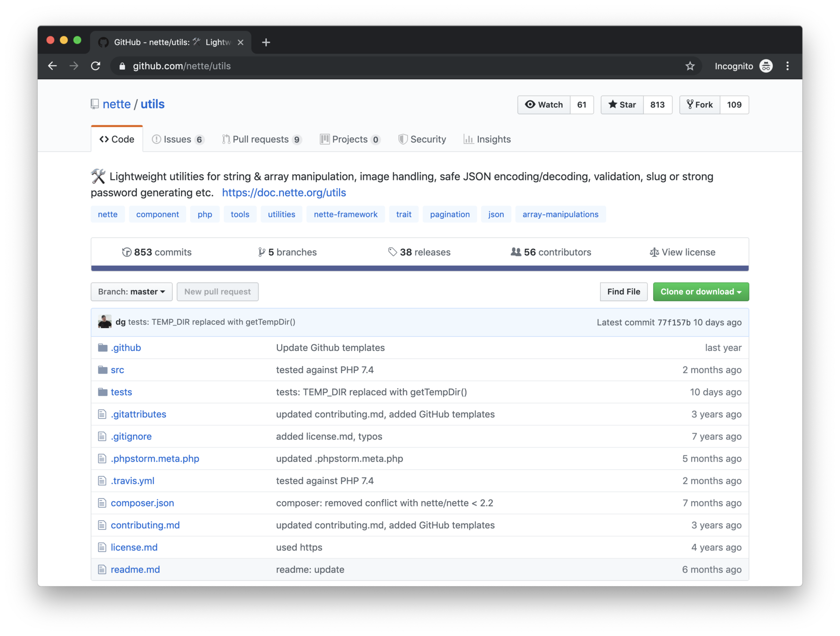Click the repository book icon beside nette
The width and height of the screenshot is (840, 636).
(95, 104)
